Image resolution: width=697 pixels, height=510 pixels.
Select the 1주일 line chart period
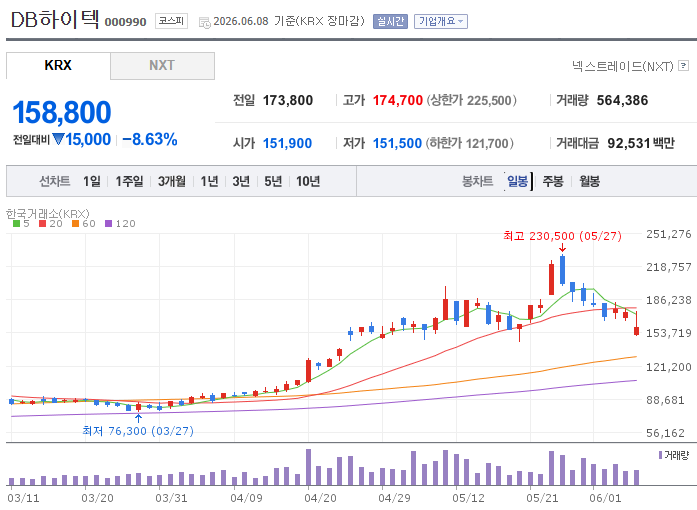click(129, 181)
